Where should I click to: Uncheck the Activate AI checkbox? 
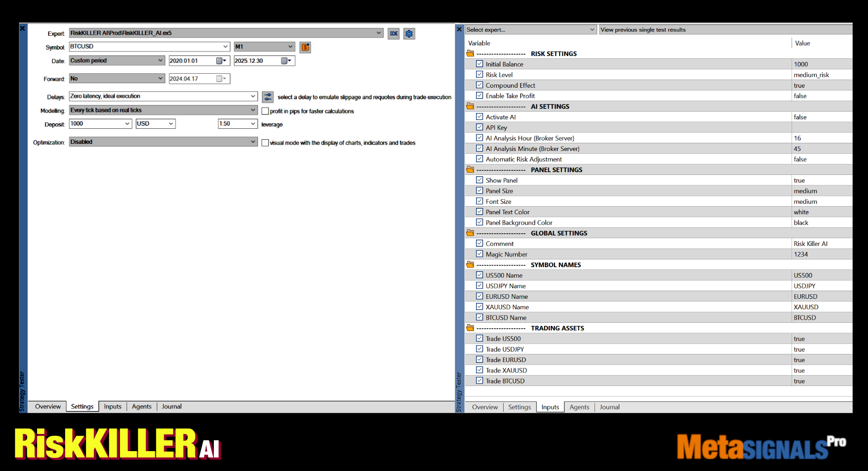(480, 117)
